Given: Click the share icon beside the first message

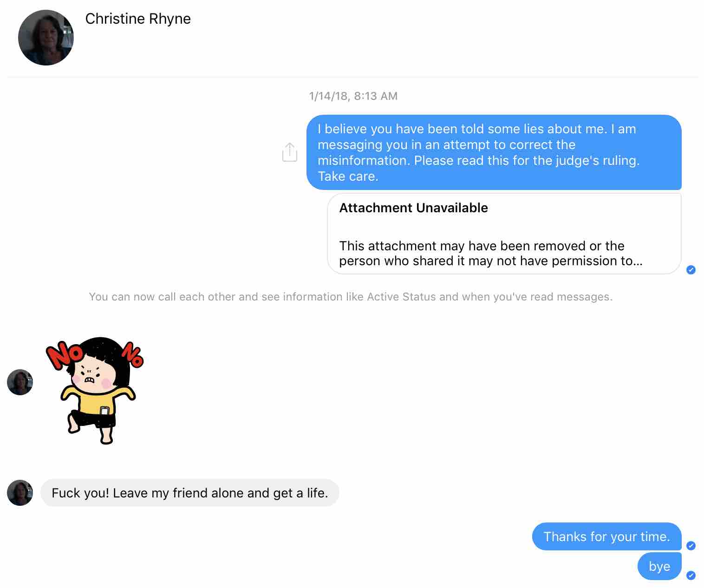Looking at the screenshot, I should click(290, 152).
